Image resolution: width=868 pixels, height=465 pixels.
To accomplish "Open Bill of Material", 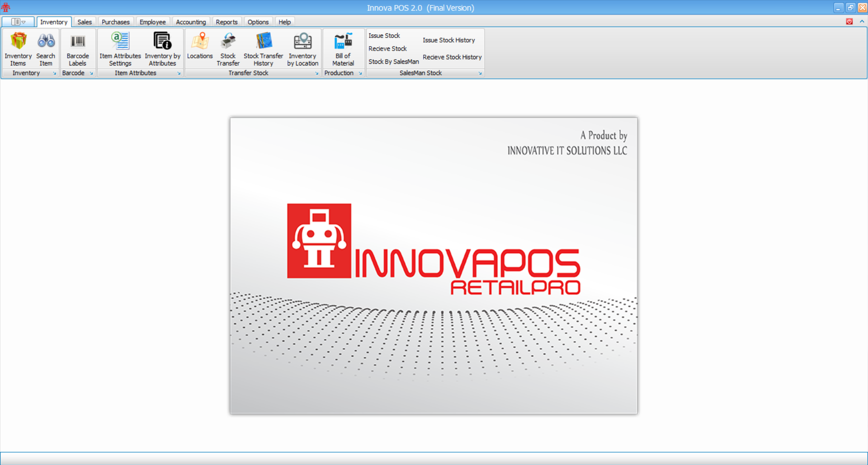I will click(x=343, y=49).
